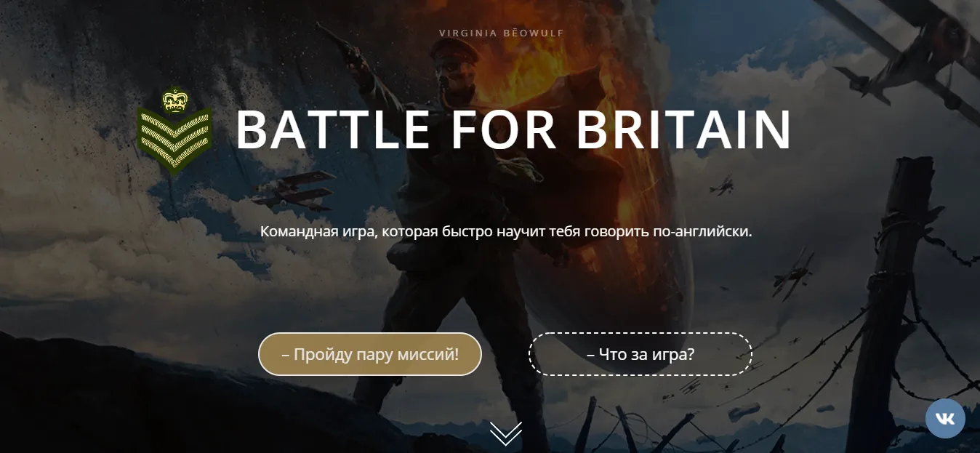Click the double chevron down arrow

[x=506, y=433]
